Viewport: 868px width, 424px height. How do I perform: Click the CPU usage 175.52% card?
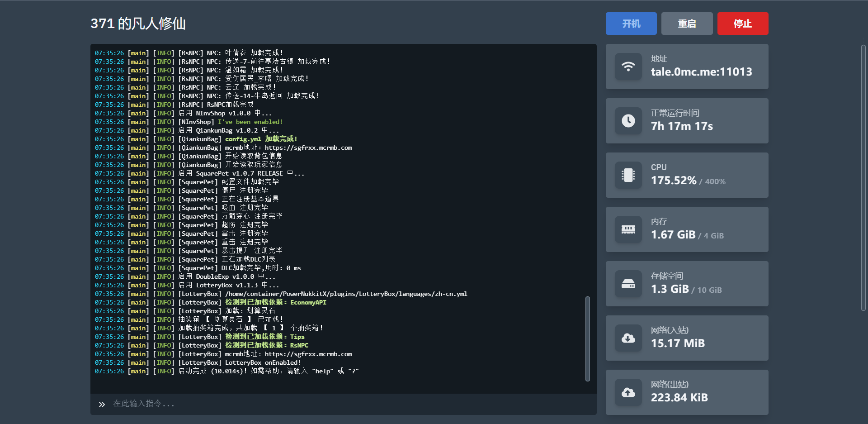point(687,175)
